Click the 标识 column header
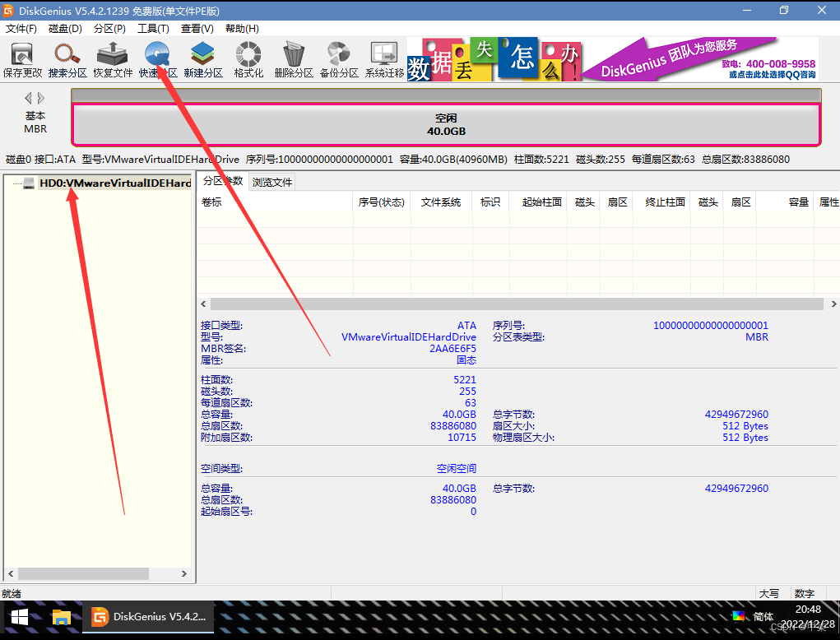 pos(490,202)
